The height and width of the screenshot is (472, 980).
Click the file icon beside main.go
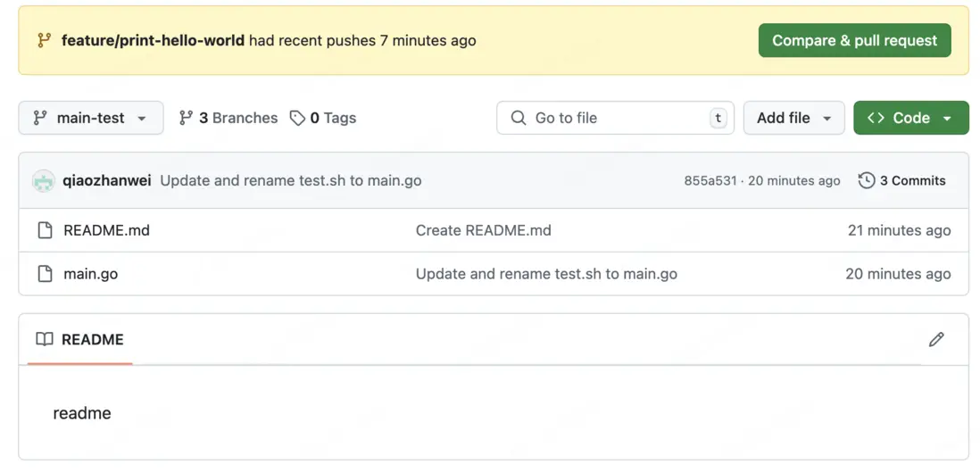[45, 274]
